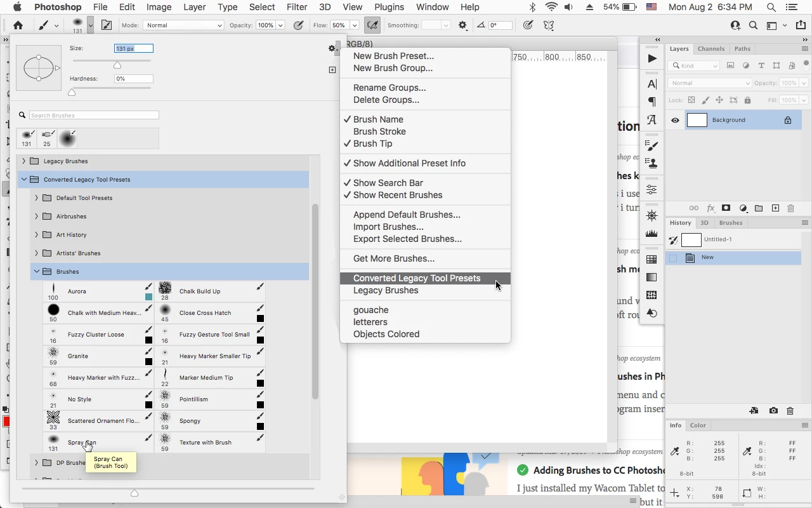Open the Opacity 100% dropdown arrow
The width and height of the screenshot is (812, 508).
click(280, 25)
